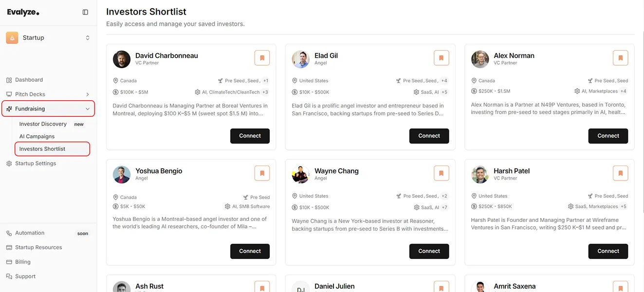Click the Automation sidebar icon
644x292 pixels.
[9, 233]
